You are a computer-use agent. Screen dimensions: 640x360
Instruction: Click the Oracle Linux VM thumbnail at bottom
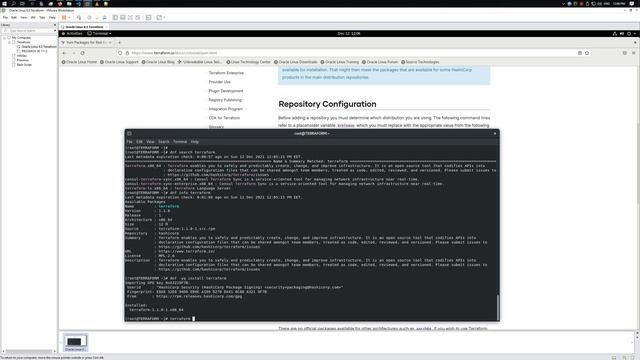[75, 342]
